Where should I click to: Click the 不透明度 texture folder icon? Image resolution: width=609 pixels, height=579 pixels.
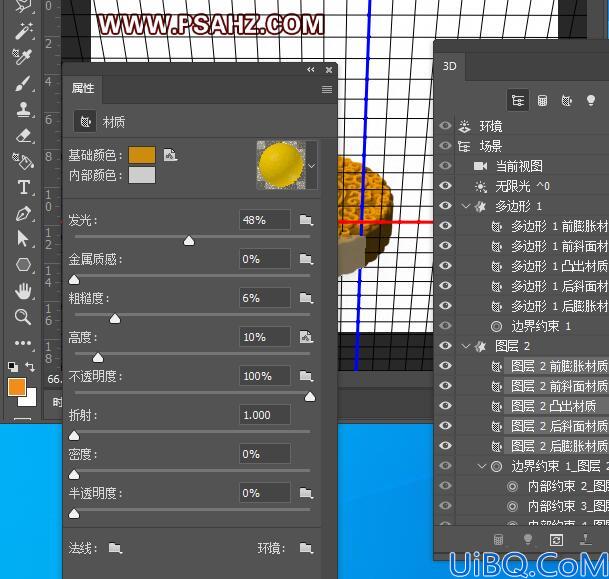pos(306,376)
